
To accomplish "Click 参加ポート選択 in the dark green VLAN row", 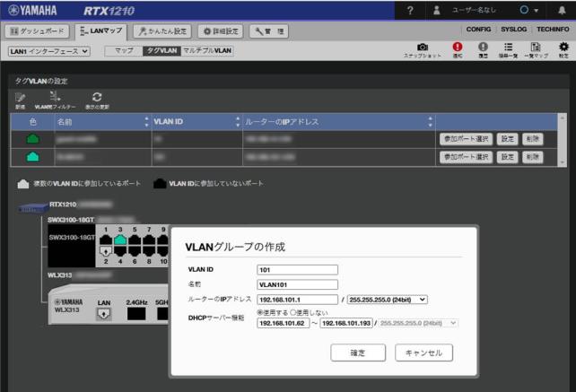I will point(466,139).
